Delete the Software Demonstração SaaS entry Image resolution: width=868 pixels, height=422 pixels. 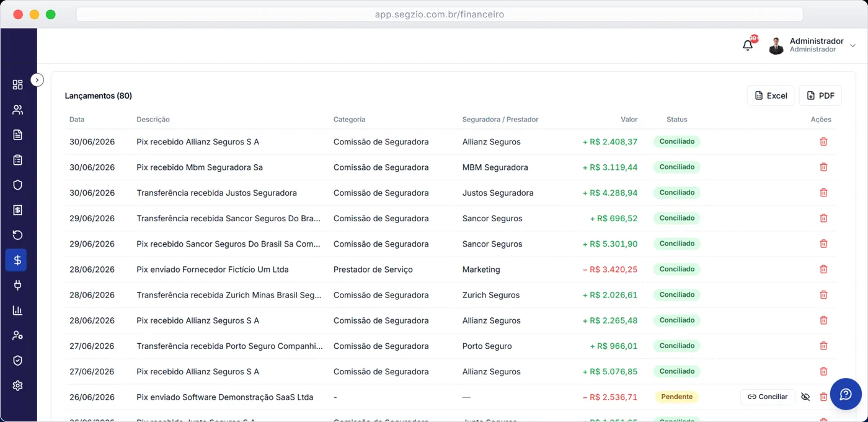coord(823,397)
